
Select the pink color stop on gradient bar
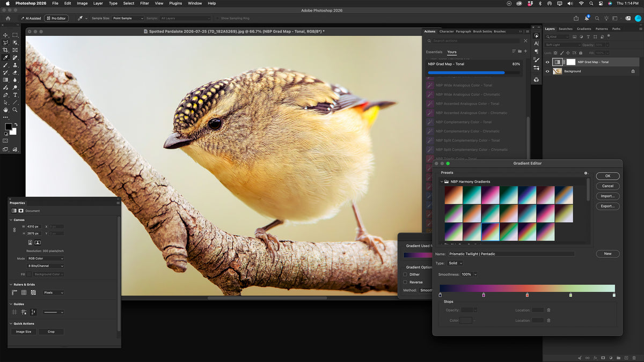(484, 295)
